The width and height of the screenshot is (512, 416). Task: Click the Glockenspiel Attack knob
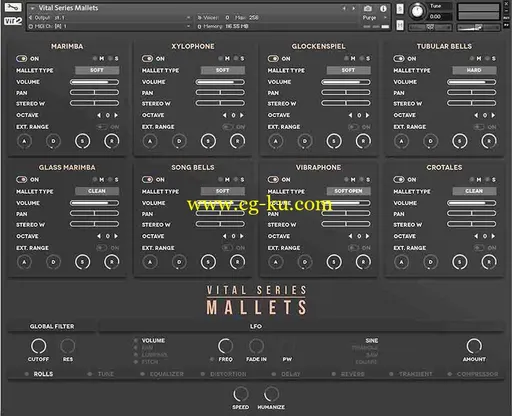[276, 141]
